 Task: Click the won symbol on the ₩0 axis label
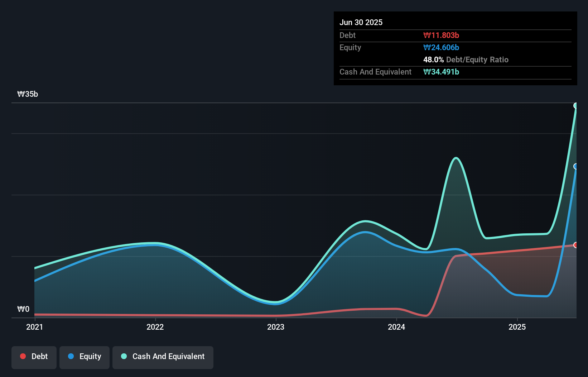click(21, 309)
